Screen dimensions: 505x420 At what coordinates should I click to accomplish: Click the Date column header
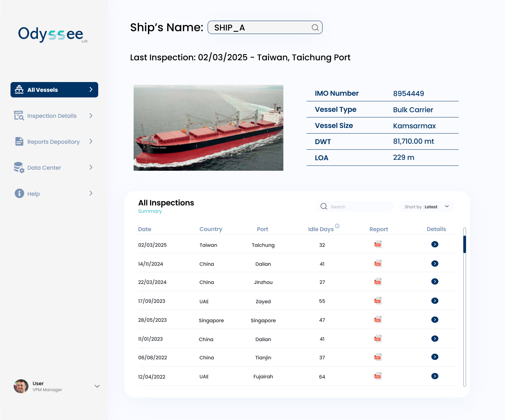click(x=144, y=229)
